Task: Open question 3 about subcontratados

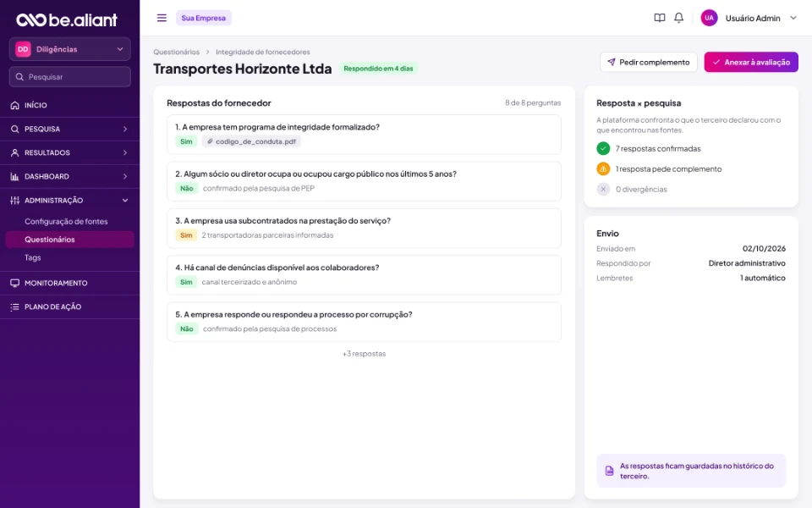Action: point(364,228)
